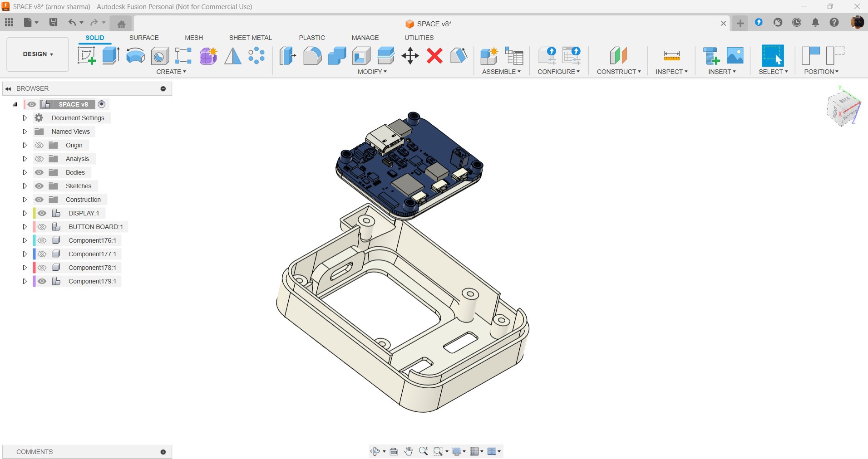The height and width of the screenshot is (459, 868).
Task: Expand the Component179:1 tree node
Action: coord(25,281)
